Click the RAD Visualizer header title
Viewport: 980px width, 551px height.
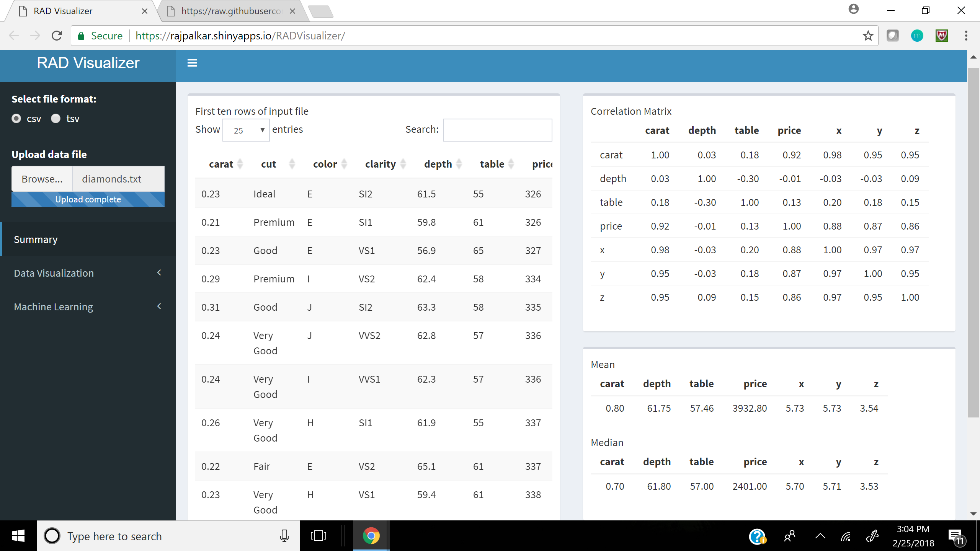pyautogui.click(x=88, y=63)
